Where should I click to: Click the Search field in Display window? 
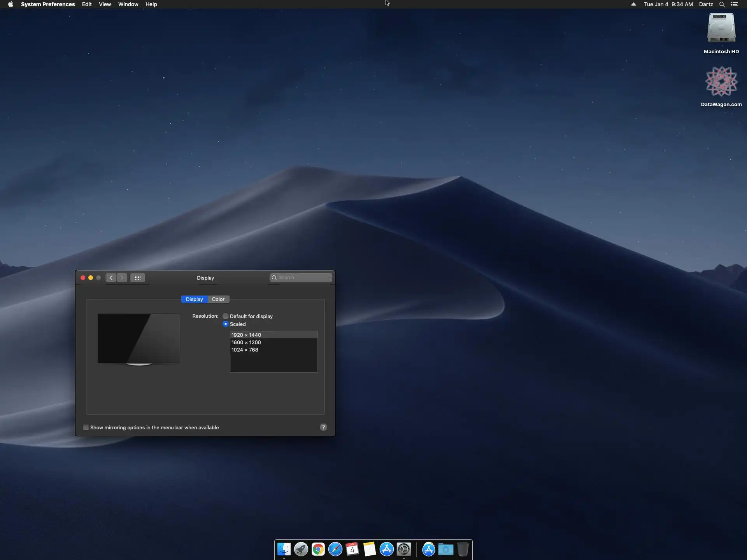[303, 278]
